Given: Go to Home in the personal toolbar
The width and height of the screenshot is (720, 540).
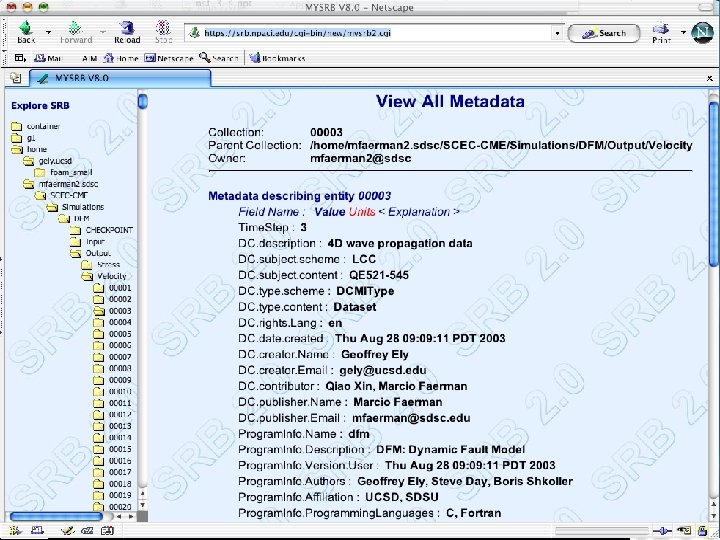Looking at the screenshot, I should (x=121, y=58).
